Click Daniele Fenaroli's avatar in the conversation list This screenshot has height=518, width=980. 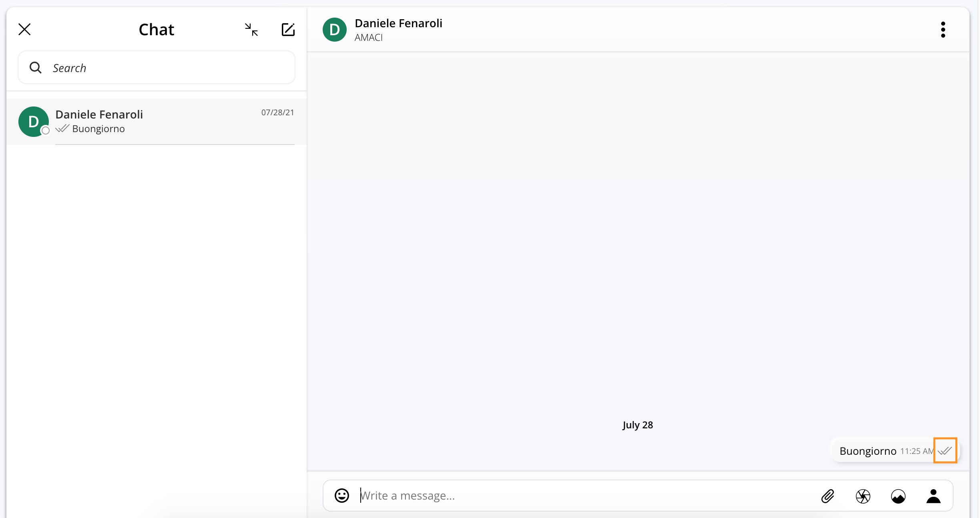pos(34,121)
